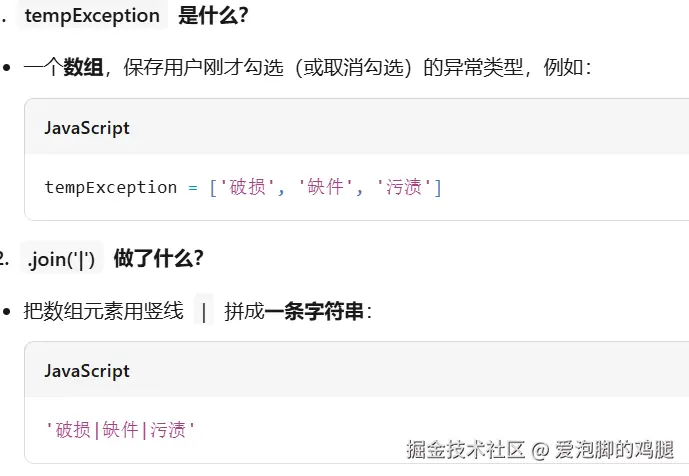Click the inline vertical bar code chip
Screen dimensions: 689x476
point(204,311)
